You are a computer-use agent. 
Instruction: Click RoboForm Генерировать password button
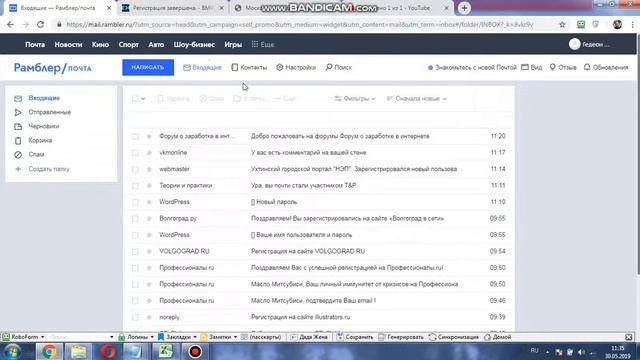click(x=401, y=337)
